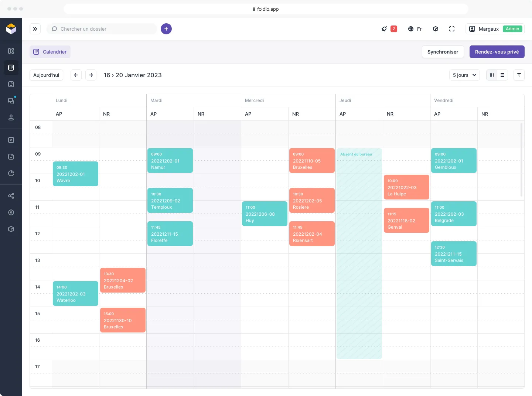532x396 pixels.
Task: Click the 16 › 20 Janvier 2023 date label
Action: click(x=133, y=75)
